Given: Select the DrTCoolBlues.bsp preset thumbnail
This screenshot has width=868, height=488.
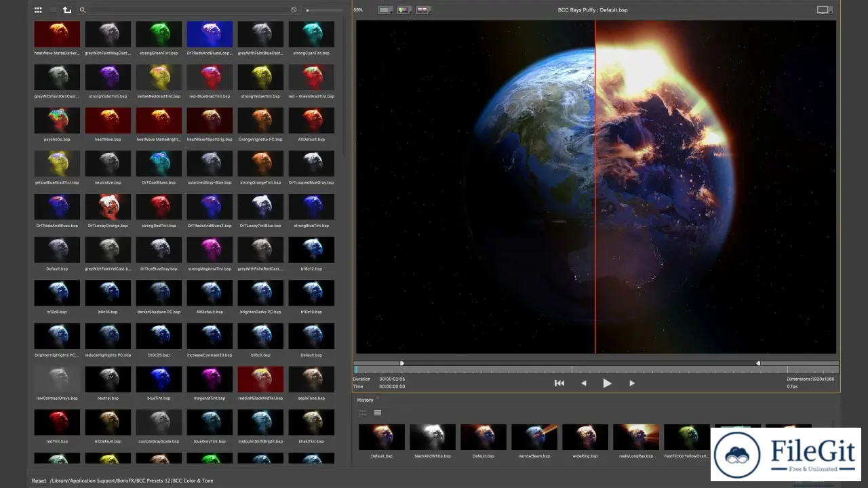Looking at the screenshot, I should tap(159, 163).
